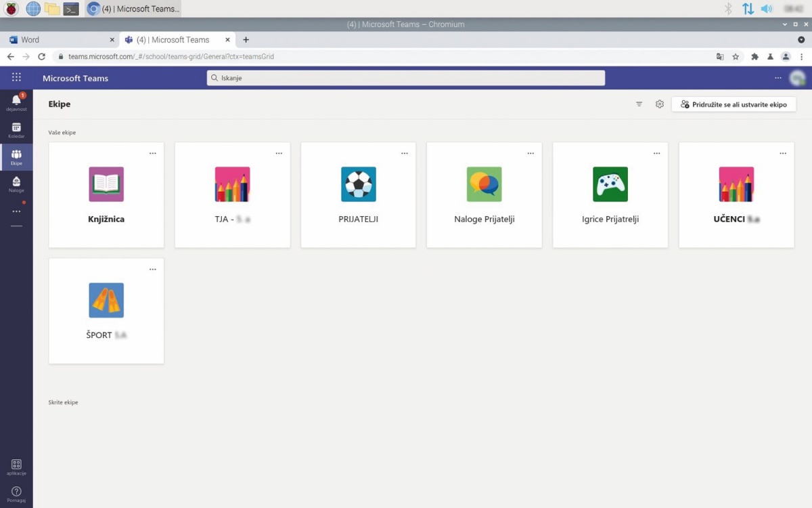Open PRIJATELJI team soccer ball icon
Image resolution: width=812 pixels, height=508 pixels.
click(x=358, y=184)
